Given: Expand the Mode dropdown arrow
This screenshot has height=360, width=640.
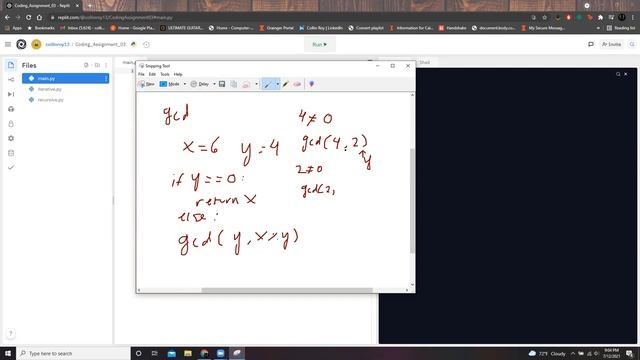Looking at the screenshot, I should point(184,84).
